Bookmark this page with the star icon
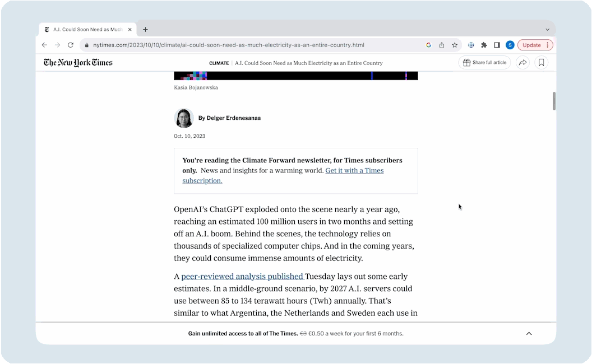592x364 pixels. click(455, 45)
